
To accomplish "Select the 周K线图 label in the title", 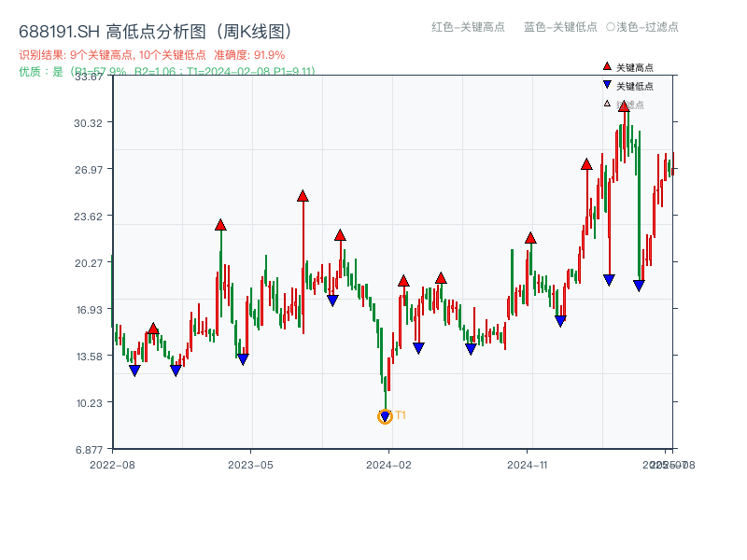I will pyautogui.click(x=247, y=29).
